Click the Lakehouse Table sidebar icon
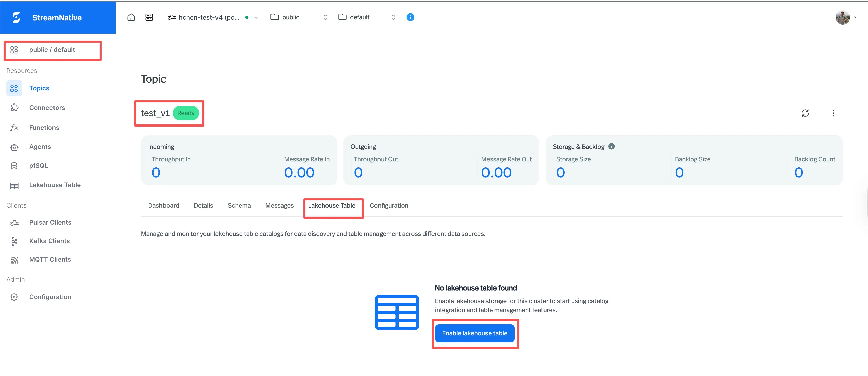The height and width of the screenshot is (376, 868). [14, 185]
